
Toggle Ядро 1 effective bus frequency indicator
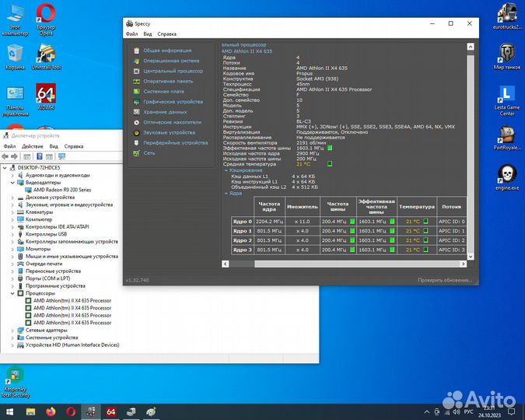pos(392,231)
